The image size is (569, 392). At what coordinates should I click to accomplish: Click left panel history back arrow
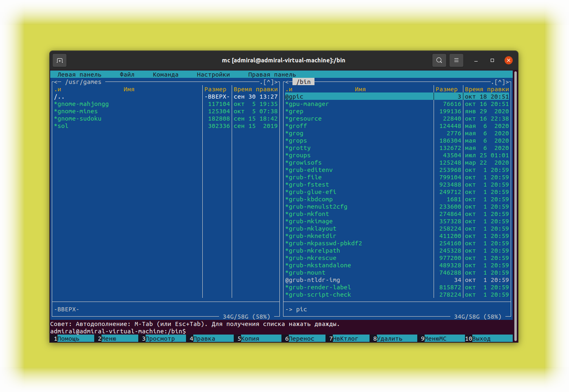(x=56, y=82)
